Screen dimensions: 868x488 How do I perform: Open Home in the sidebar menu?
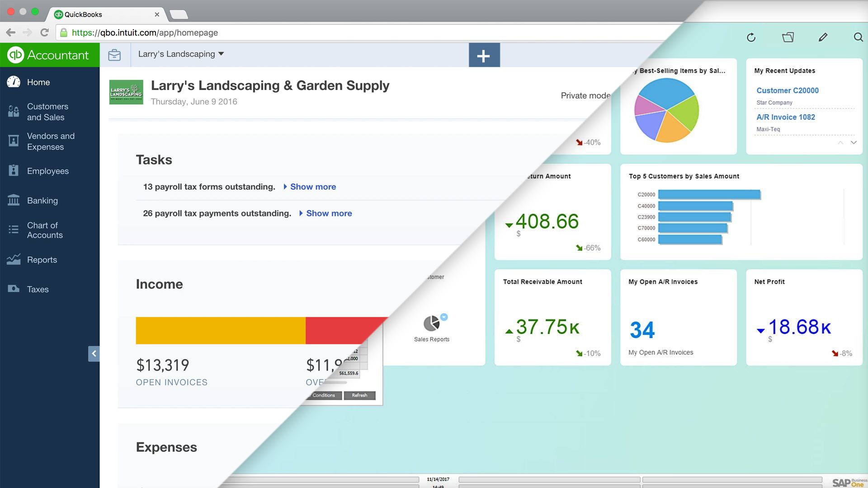(38, 82)
